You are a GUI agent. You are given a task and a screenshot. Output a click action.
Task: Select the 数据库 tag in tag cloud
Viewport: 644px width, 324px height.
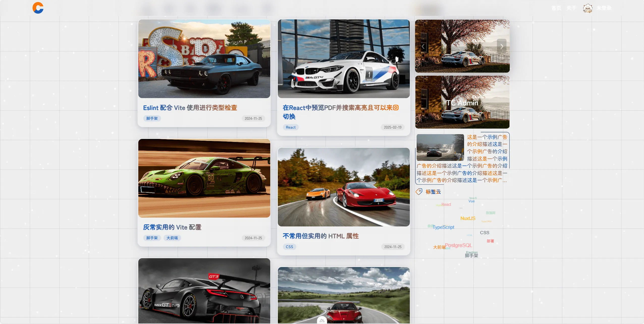tap(491, 213)
